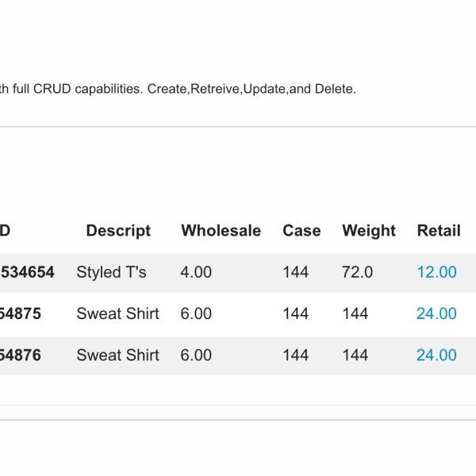Click the bold product ID 54875
The width and height of the screenshot is (476, 476).
[21, 314]
